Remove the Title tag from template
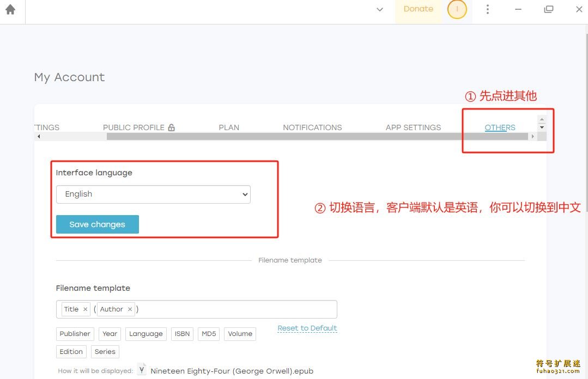Screen dimensions: 588x379 pos(85,309)
